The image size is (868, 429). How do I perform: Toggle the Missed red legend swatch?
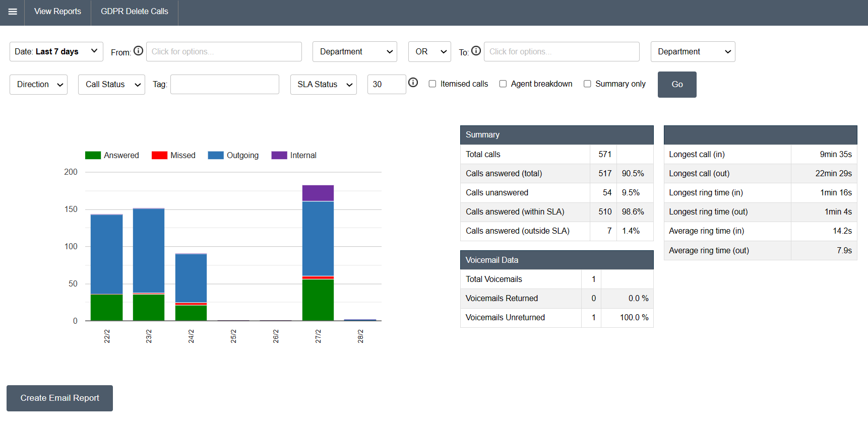(x=159, y=156)
